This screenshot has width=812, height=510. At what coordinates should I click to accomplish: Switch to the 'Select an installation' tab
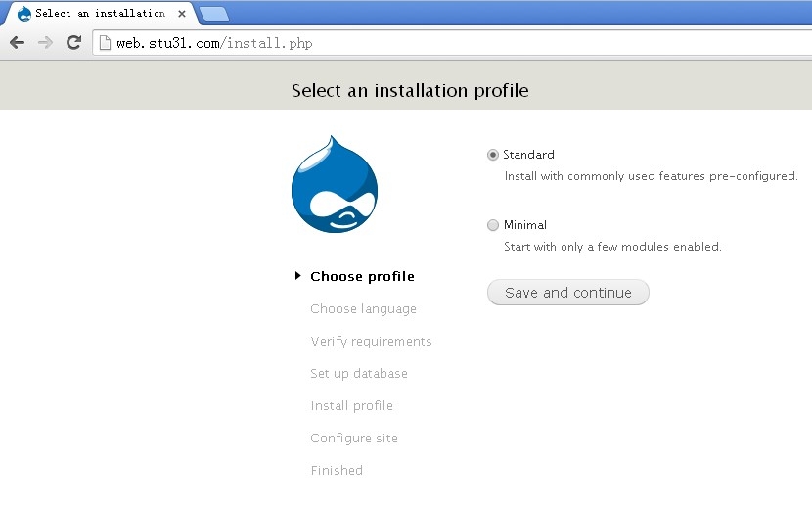99,14
